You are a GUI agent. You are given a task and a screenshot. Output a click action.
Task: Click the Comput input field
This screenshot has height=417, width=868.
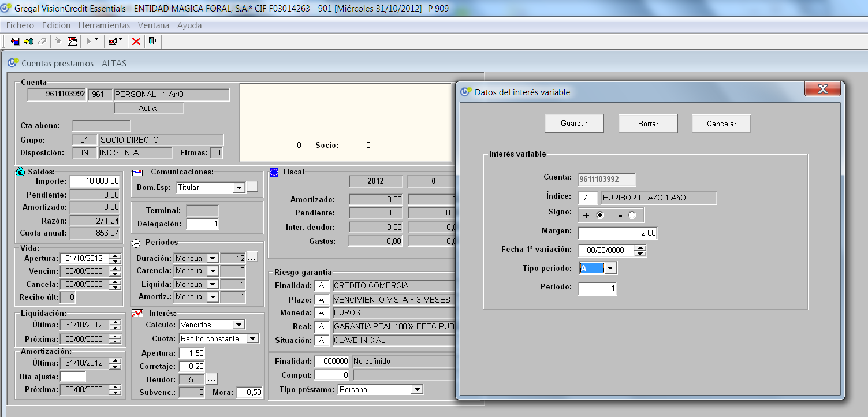click(x=332, y=375)
